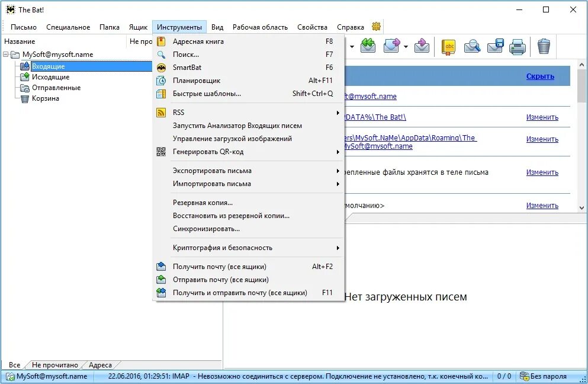
Task: Click Получить и отправить почту icon
Action: (161, 293)
